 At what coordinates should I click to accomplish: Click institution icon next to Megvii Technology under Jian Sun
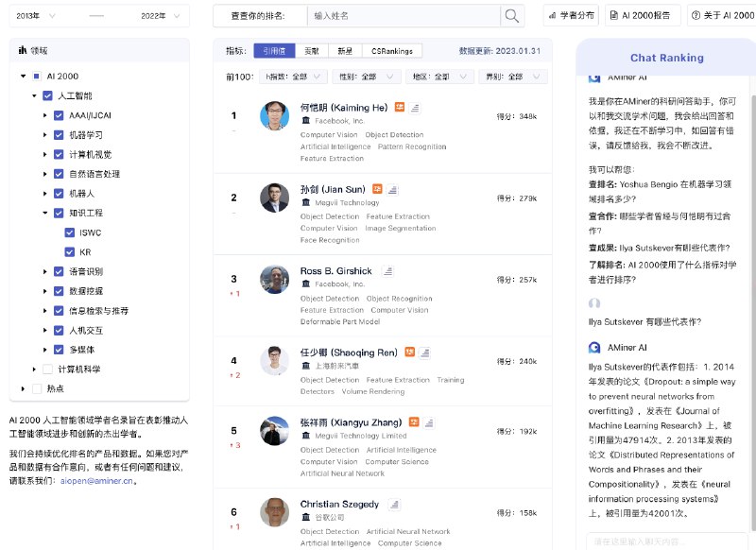click(305, 202)
